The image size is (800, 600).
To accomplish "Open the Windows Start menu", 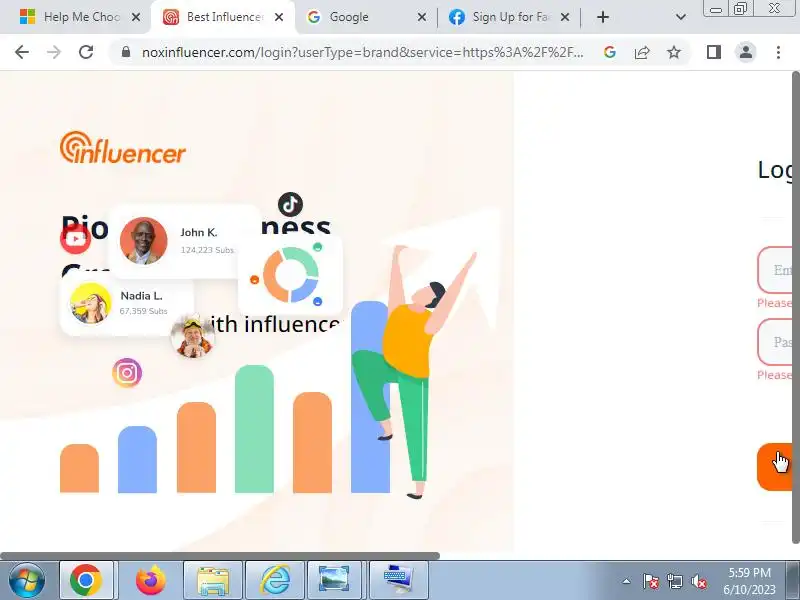I will [x=26, y=580].
